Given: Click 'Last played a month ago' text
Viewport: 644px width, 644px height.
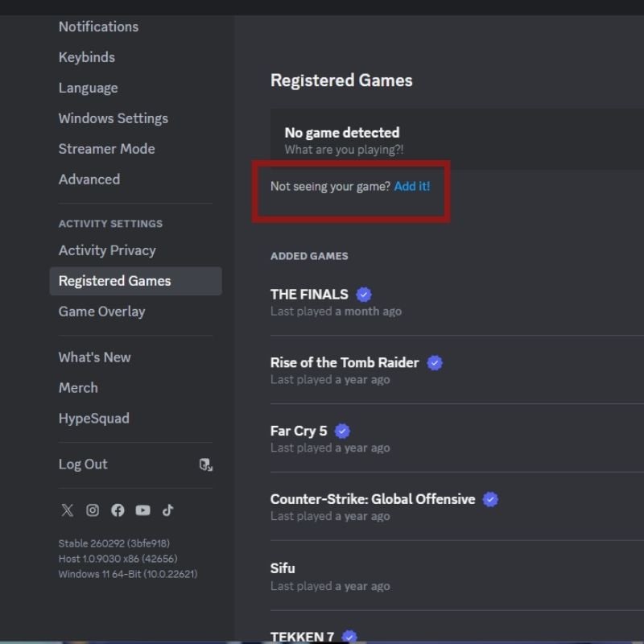Looking at the screenshot, I should [336, 312].
